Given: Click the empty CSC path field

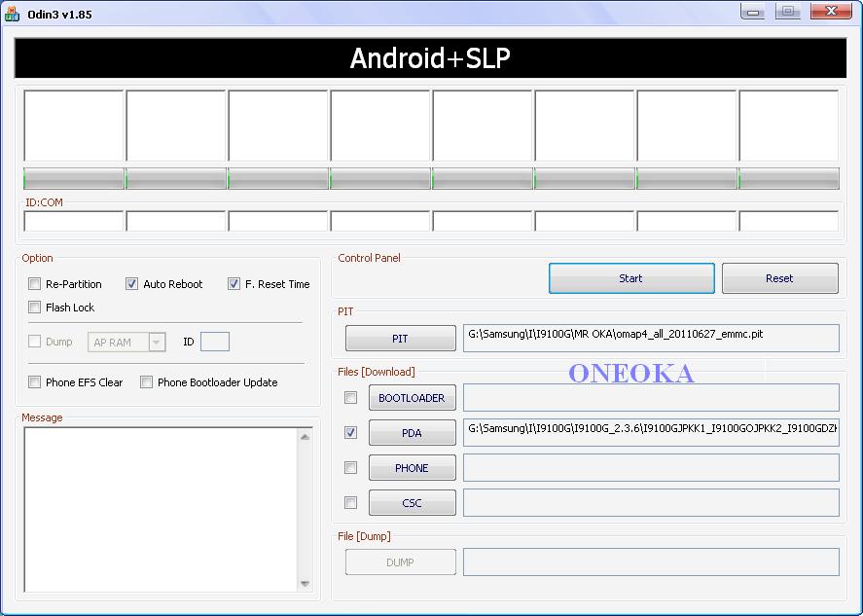Looking at the screenshot, I should pyautogui.click(x=651, y=502).
